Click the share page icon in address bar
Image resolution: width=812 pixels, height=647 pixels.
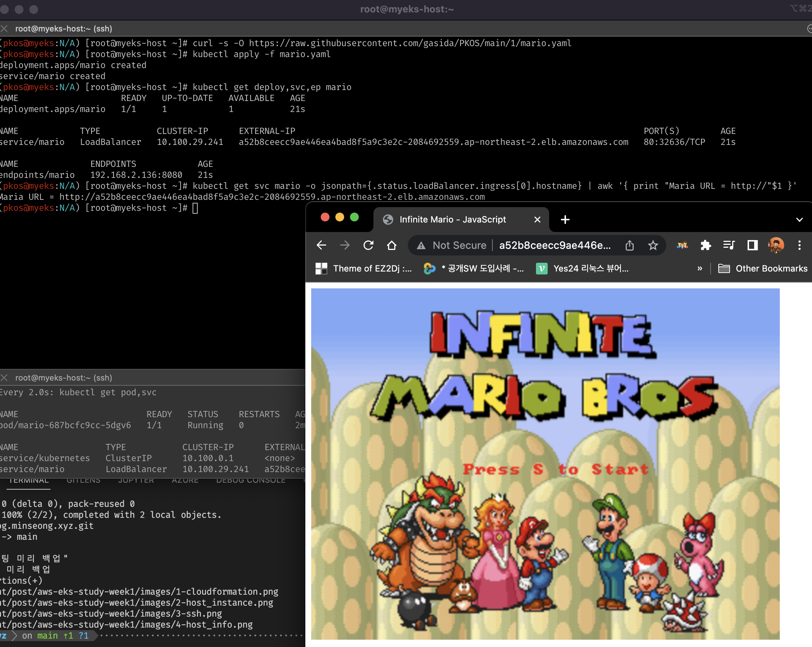630,246
